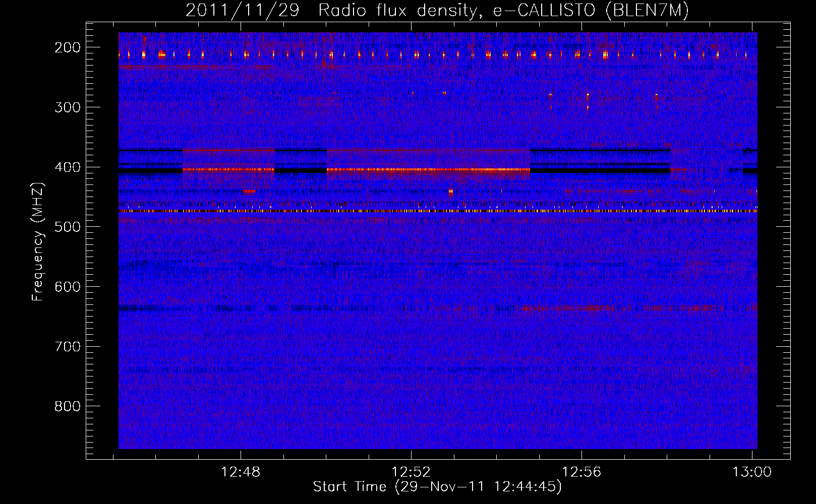Click the 400 frequency tick label

68,167
